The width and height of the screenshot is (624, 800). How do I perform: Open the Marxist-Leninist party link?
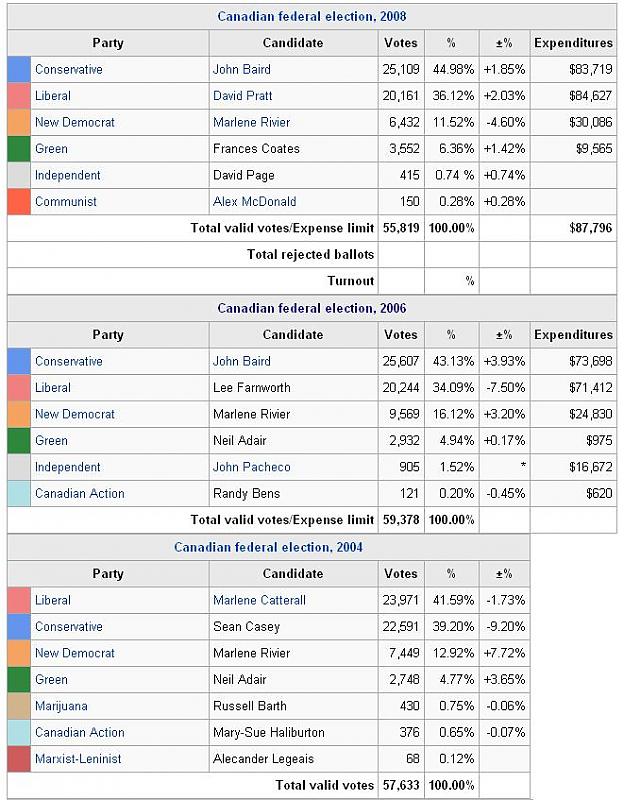78,759
